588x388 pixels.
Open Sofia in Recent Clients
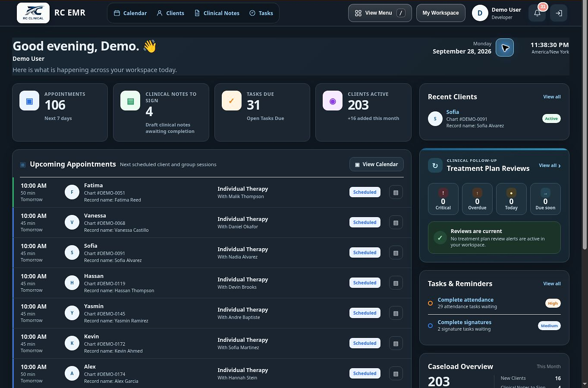453,112
